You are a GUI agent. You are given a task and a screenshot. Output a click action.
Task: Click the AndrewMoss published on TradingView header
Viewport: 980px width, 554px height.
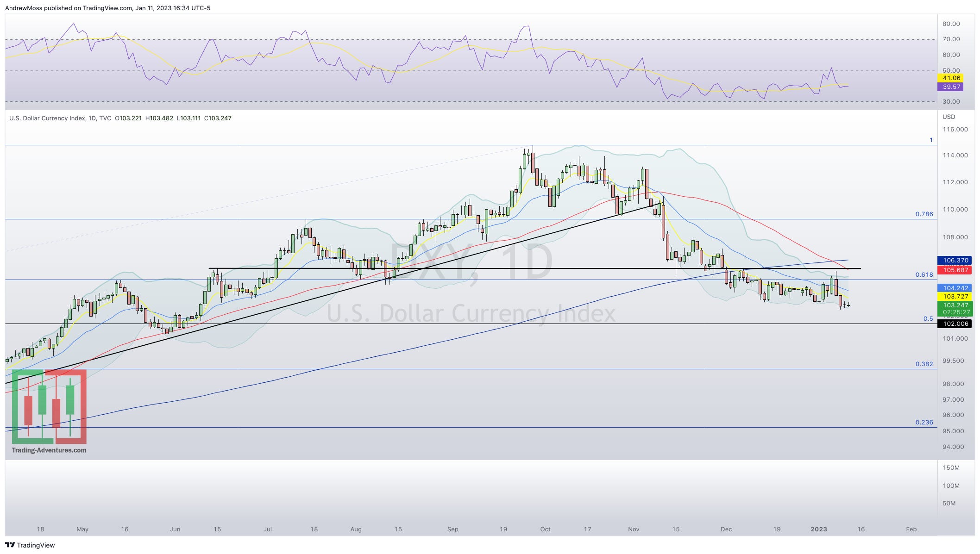[x=107, y=8]
